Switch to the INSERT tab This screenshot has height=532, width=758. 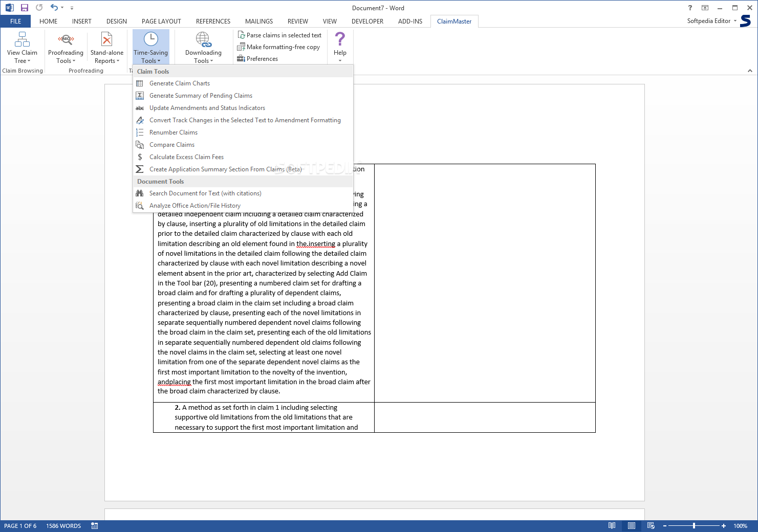[82, 21]
